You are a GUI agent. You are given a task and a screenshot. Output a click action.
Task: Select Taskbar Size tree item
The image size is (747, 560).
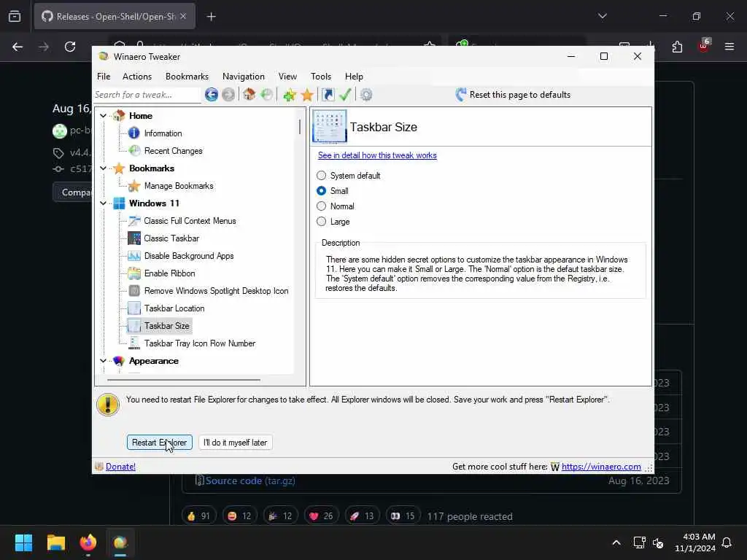coord(166,326)
